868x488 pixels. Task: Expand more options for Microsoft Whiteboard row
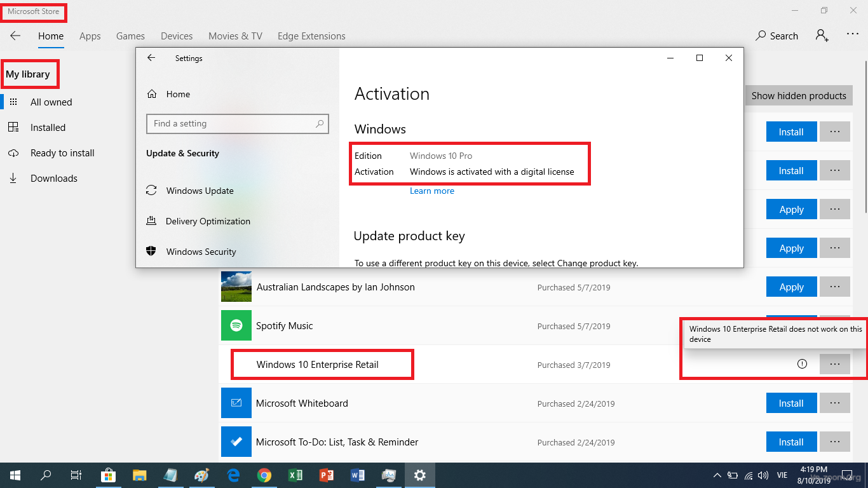click(x=835, y=403)
